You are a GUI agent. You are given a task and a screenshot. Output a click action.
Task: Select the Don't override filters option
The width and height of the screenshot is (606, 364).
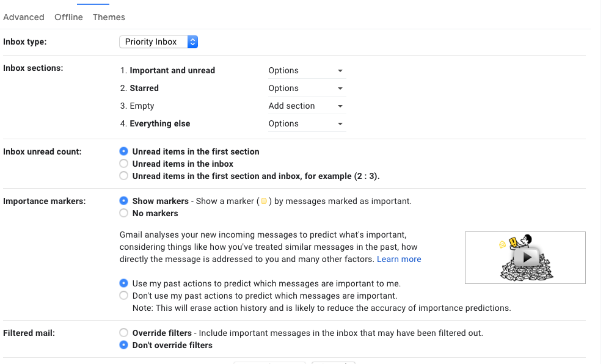[x=123, y=344]
